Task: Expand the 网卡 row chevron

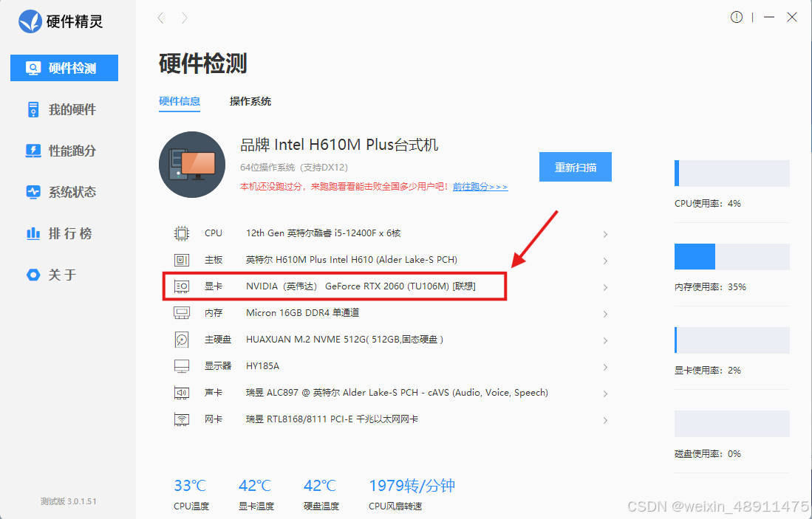Action: (605, 420)
